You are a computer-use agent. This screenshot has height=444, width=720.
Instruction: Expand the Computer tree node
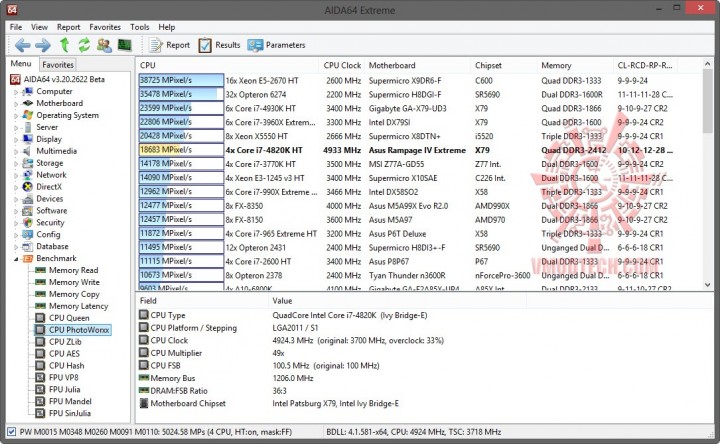16,92
